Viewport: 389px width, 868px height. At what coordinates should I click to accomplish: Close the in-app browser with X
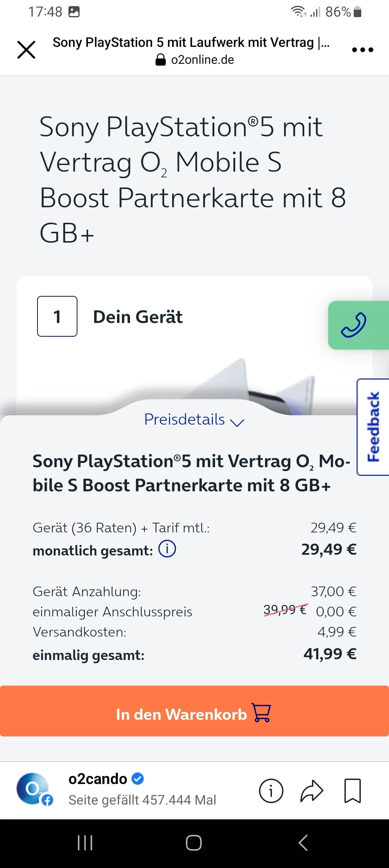[26, 50]
